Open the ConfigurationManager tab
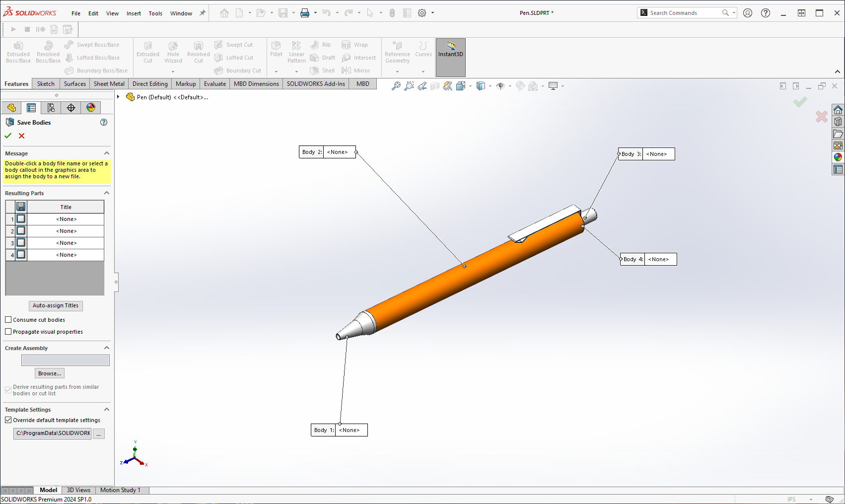The height and width of the screenshot is (504, 845). coord(51,108)
